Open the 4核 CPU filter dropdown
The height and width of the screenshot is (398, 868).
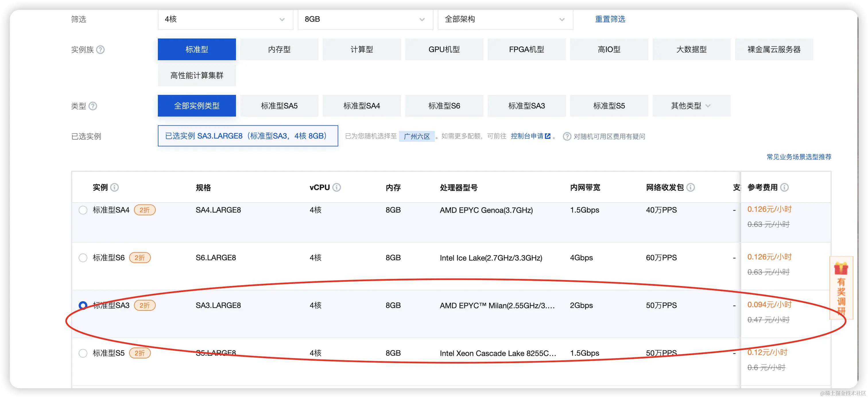pyautogui.click(x=225, y=20)
